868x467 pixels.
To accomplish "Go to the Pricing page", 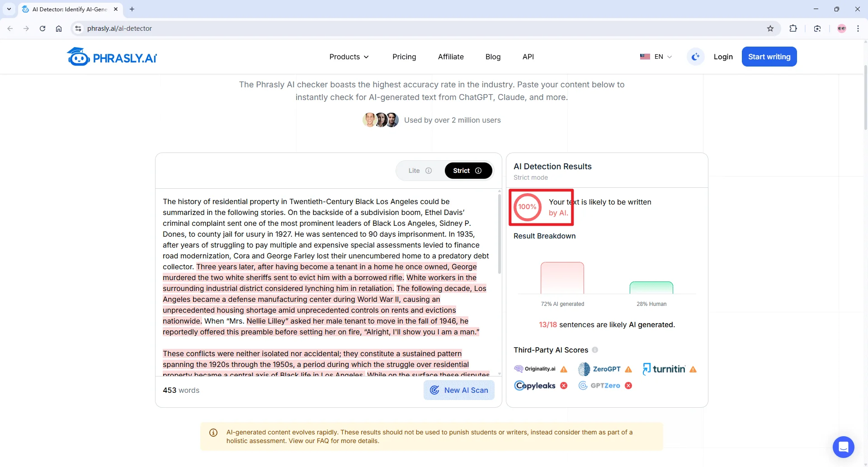I will point(404,57).
